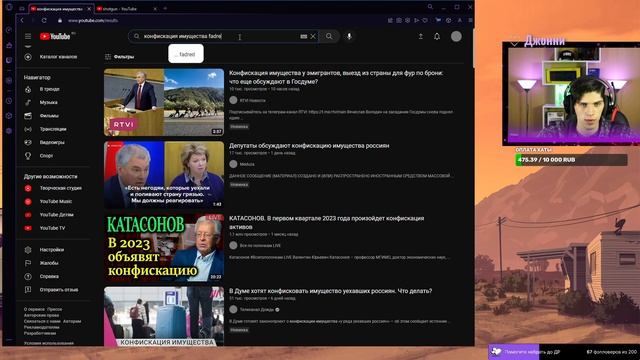Open the notifications bell

pyautogui.click(x=437, y=36)
